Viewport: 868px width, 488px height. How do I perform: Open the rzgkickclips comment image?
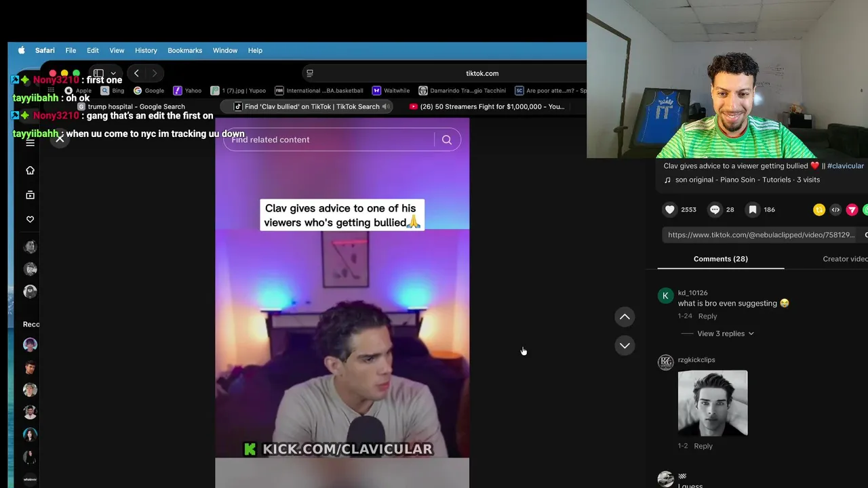pyautogui.click(x=713, y=403)
